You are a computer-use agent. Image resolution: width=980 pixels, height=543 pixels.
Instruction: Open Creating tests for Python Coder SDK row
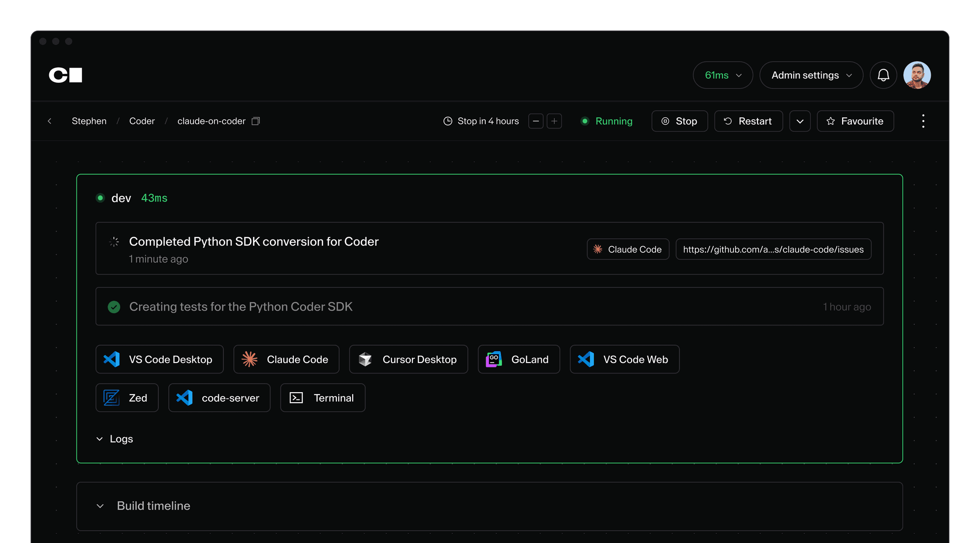coord(490,306)
